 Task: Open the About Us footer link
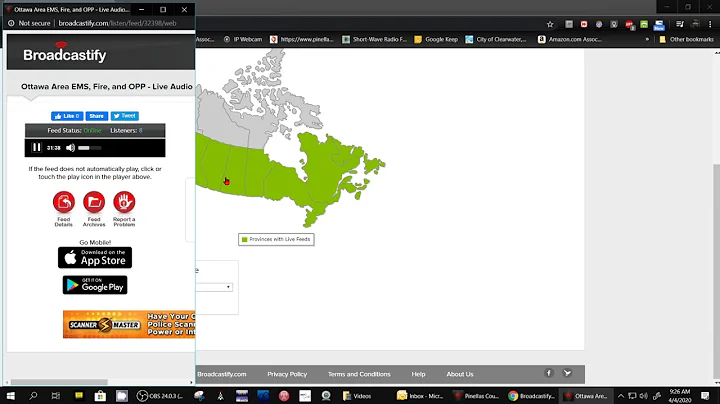460,374
